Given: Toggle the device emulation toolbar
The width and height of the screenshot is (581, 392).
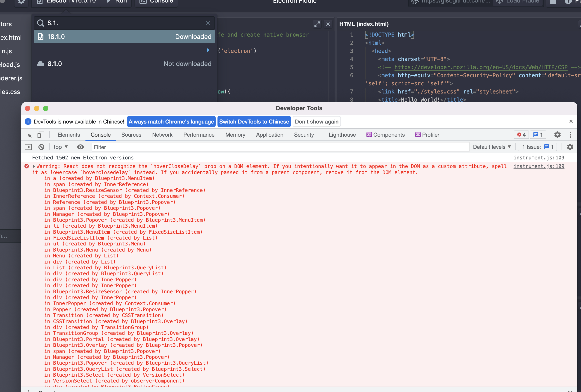Looking at the screenshot, I should tap(41, 135).
